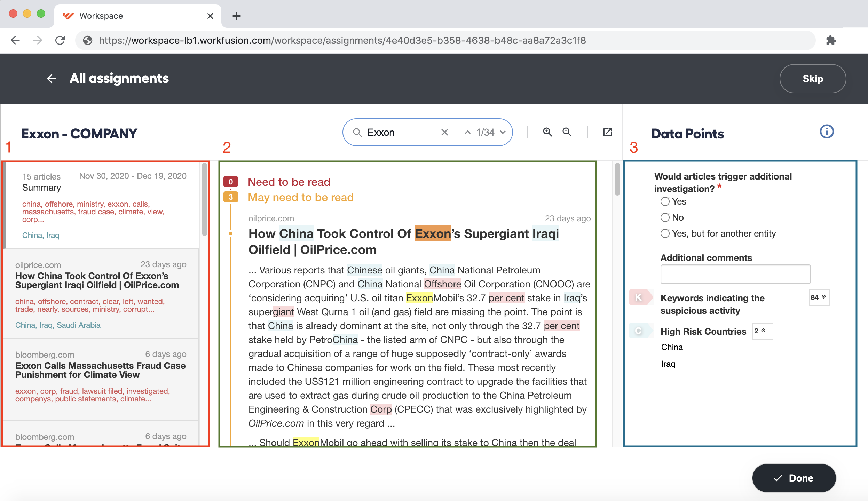868x501 pixels.
Task: Collapse the High Risk Countries list
Action: tap(763, 331)
